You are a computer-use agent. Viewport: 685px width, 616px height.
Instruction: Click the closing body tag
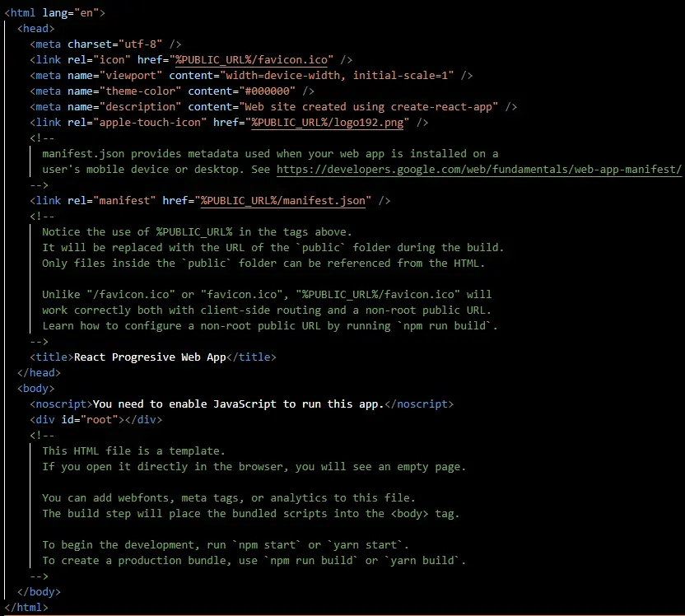[x=39, y=592]
